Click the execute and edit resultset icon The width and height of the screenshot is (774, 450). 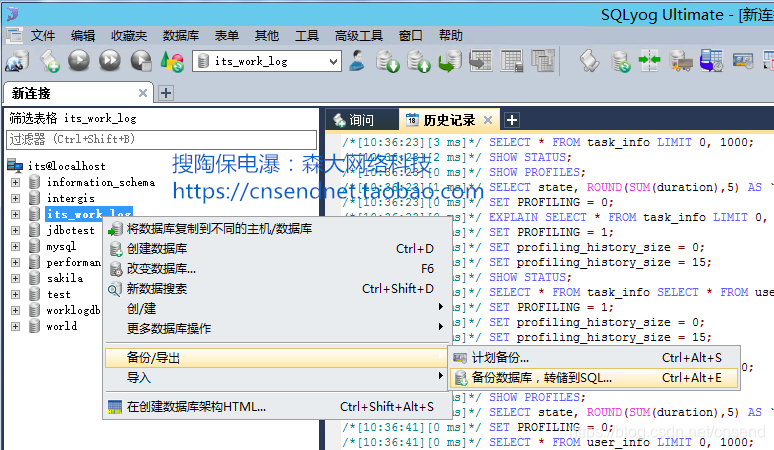141,61
